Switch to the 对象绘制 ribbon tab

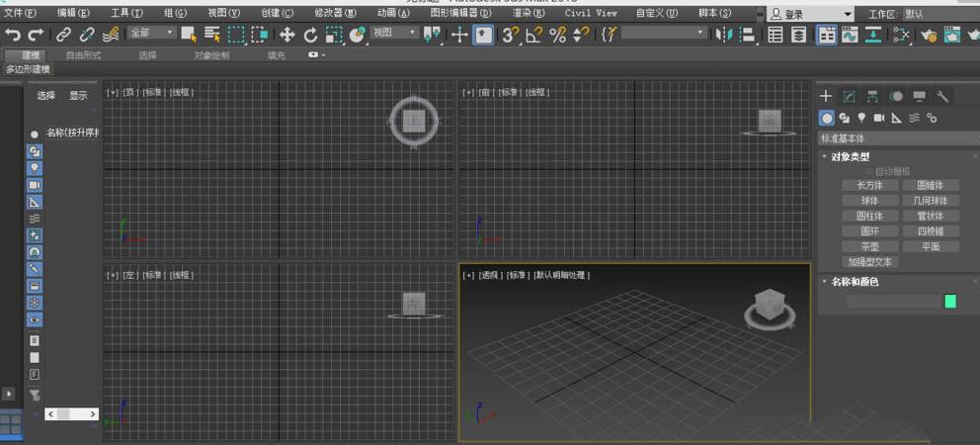coord(211,55)
